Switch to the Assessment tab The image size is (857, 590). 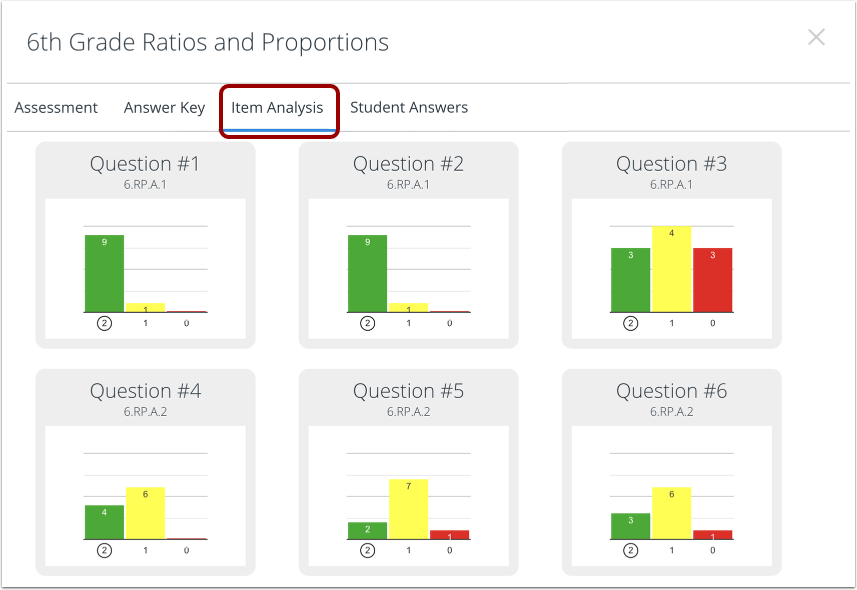click(x=55, y=107)
